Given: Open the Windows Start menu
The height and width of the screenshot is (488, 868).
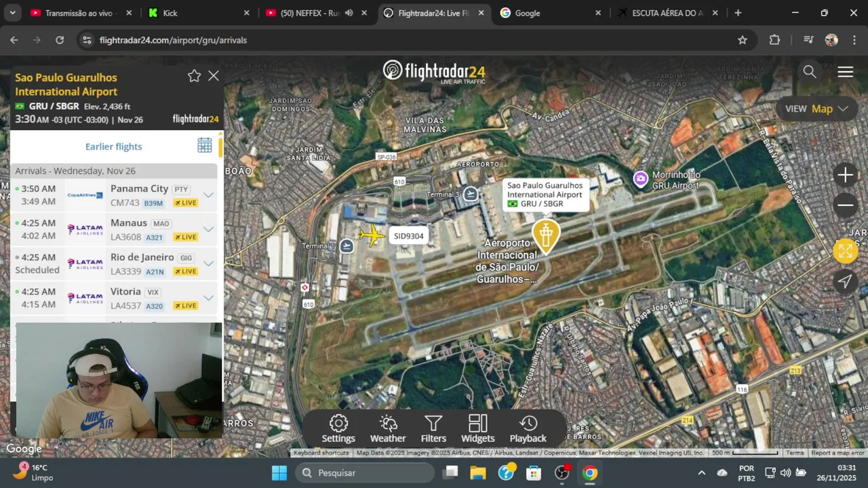Looking at the screenshot, I should click(x=279, y=473).
